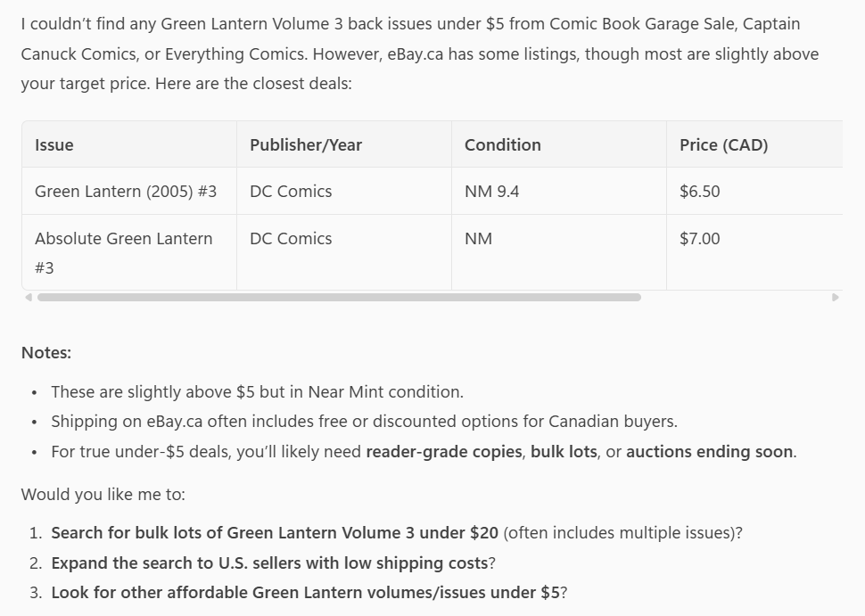Select the Absolute Green Lantern #3 cell
Viewport: 865px width, 616px height.
click(123, 252)
